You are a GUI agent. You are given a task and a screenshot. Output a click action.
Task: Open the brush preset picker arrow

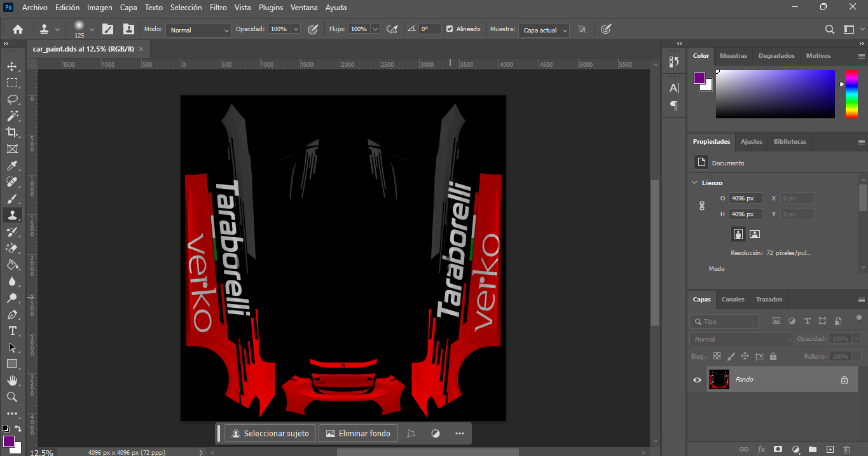point(92,29)
